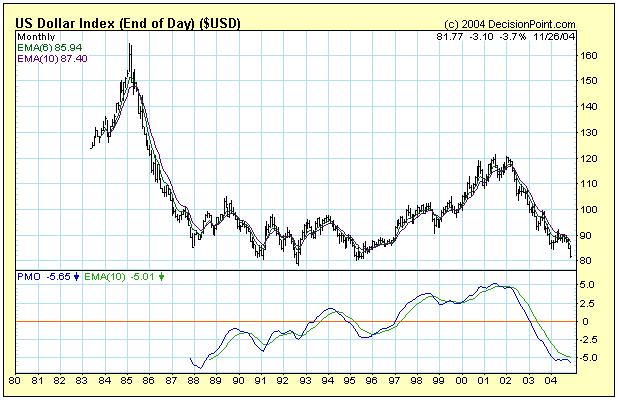Image resolution: width=618 pixels, height=400 pixels.
Task: Click the 100 price axis label
Action: pos(589,209)
